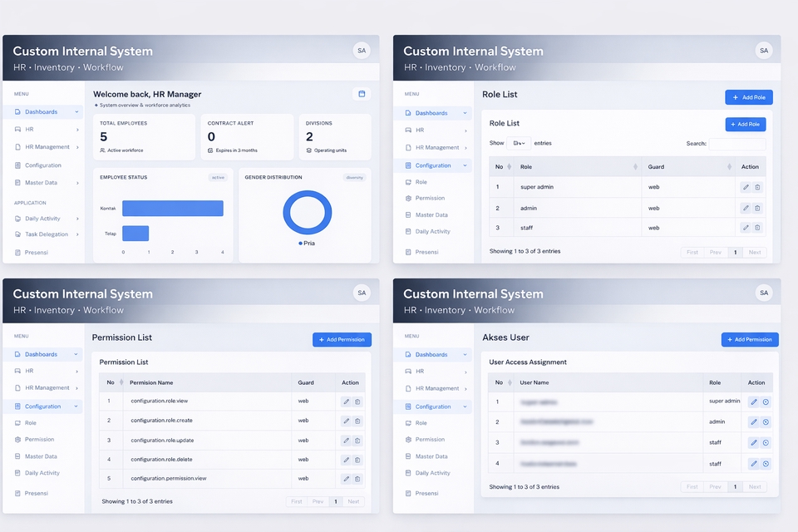This screenshot has height=532, width=798.
Task: Click the Search field in Role List
Action: tap(736, 144)
